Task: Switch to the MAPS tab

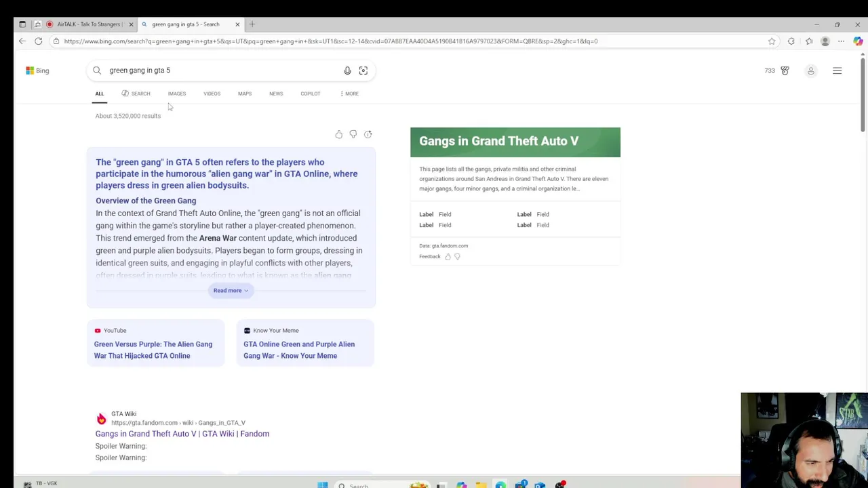Action: click(x=245, y=94)
